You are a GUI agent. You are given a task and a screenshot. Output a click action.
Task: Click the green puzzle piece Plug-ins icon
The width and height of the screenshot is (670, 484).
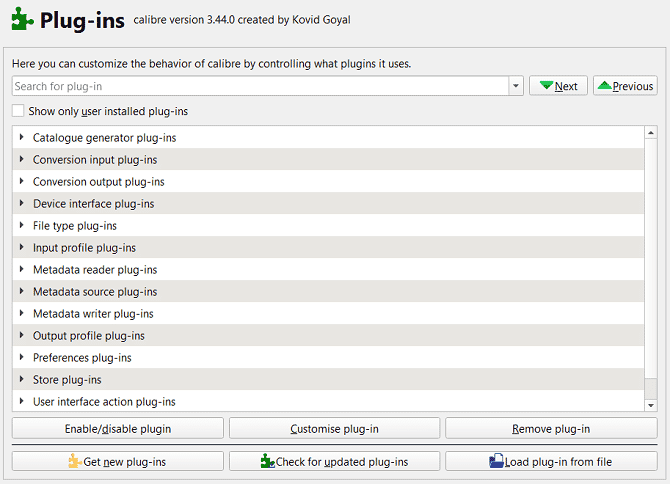click(x=22, y=20)
